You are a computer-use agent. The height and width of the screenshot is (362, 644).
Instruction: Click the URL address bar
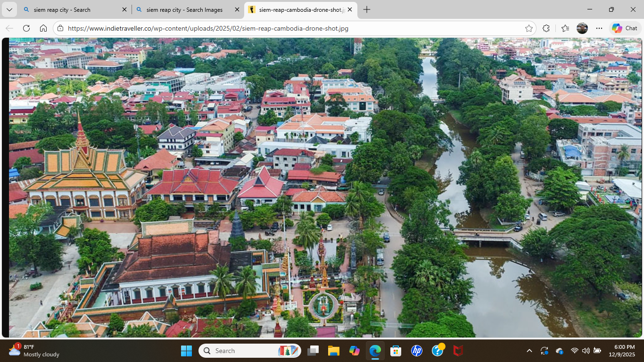click(292, 28)
